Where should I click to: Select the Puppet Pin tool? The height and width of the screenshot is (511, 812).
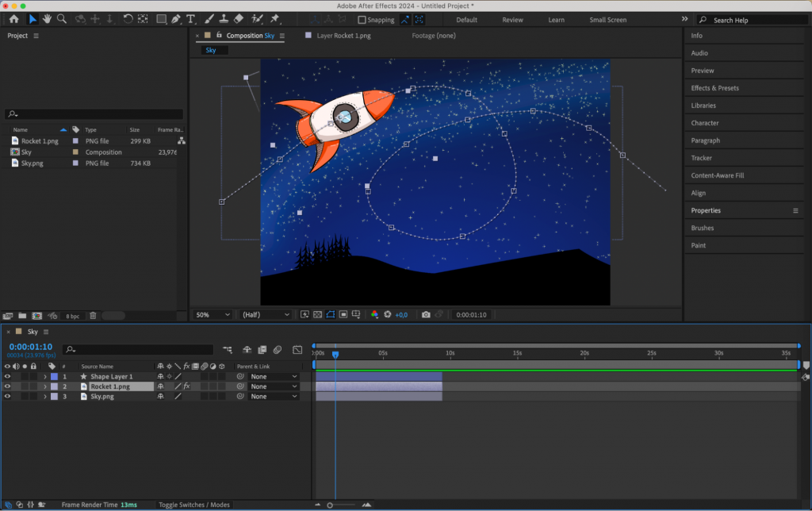pyautogui.click(x=276, y=19)
